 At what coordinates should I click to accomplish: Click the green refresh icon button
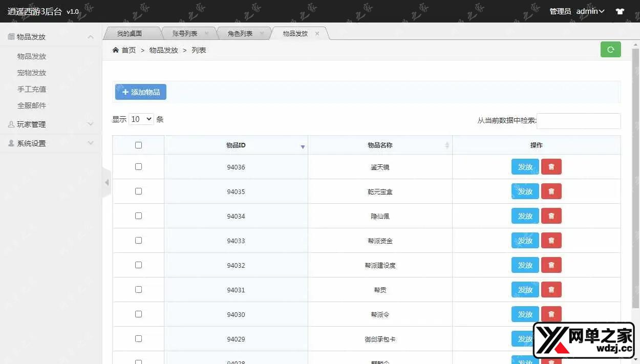(610, 50)
